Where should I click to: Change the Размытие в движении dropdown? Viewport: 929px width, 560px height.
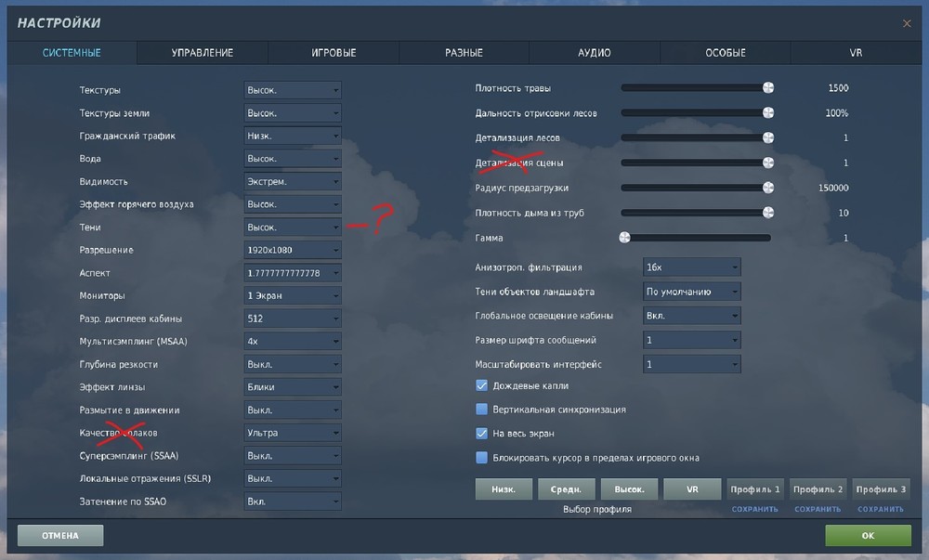click(x=292, y=410)
